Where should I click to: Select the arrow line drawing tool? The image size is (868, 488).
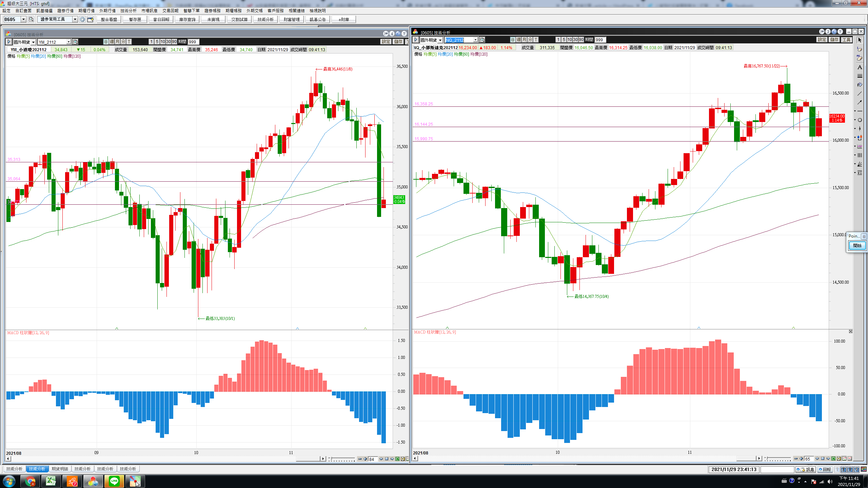point(860,102)
